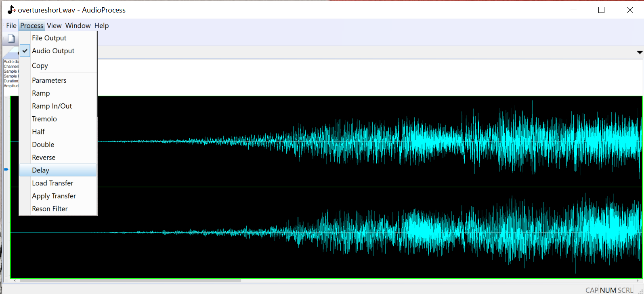The image size is (644, 294).
Task: Choose the Reson Filter effect
Action: [x=50, y=209]
